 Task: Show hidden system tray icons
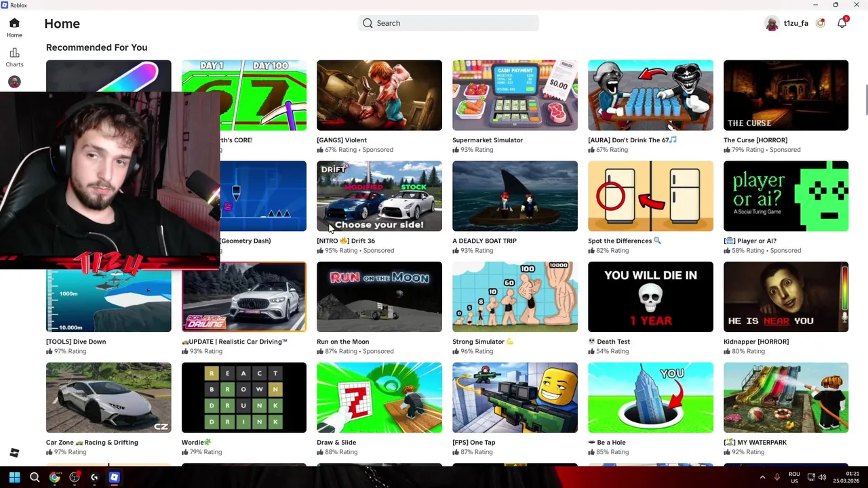[762, 477]
